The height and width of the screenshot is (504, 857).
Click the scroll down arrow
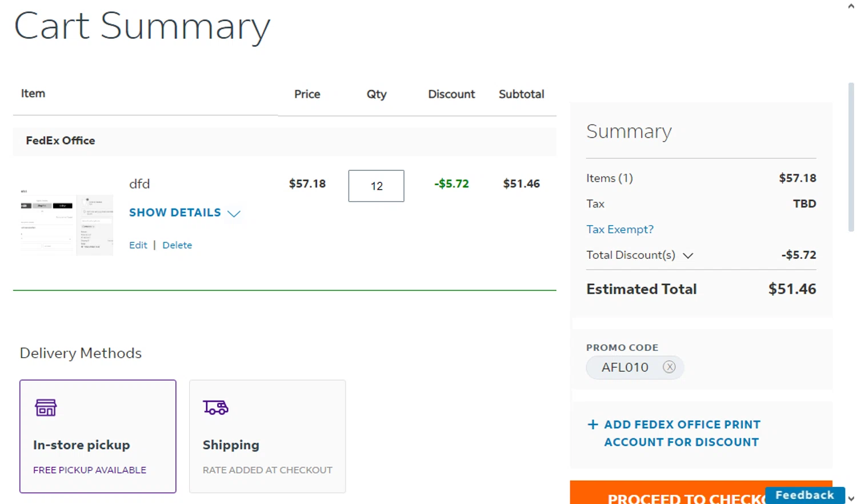pyautogui.click(x=851, y=498)
